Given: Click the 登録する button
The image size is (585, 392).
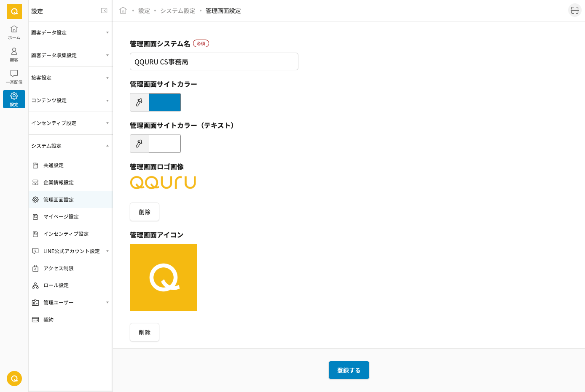Looking at the screenshot, I should pyautogui.click(x=349, y=370).
